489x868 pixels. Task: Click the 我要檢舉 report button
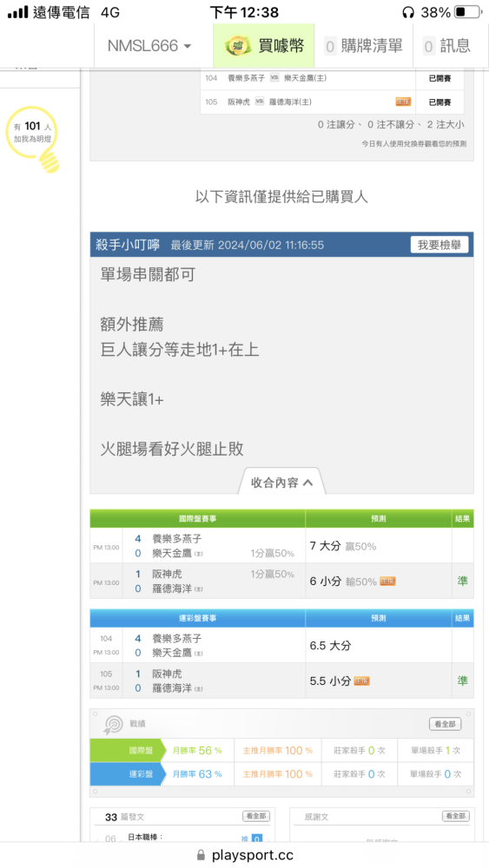[x=439, y=245]
